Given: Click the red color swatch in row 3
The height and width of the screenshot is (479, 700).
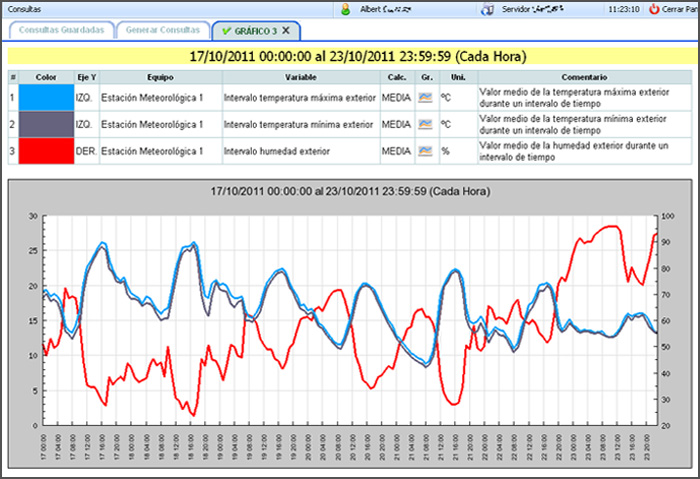Looking at the screenshot, I should [46, 151].
